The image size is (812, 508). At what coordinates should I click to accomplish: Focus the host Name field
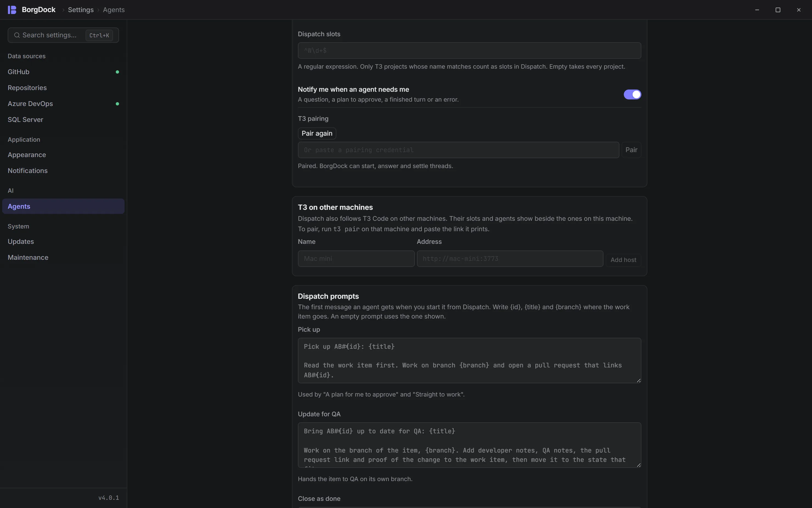356,259
